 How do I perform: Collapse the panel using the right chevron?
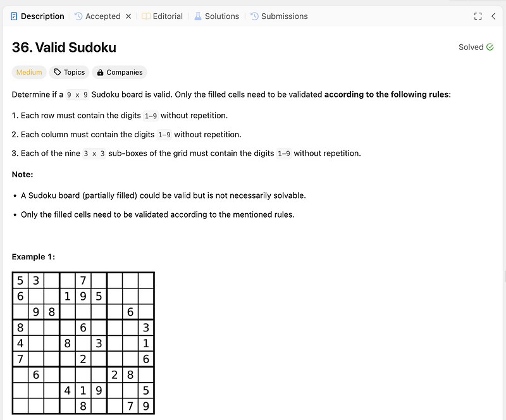(x=494, y=16)
